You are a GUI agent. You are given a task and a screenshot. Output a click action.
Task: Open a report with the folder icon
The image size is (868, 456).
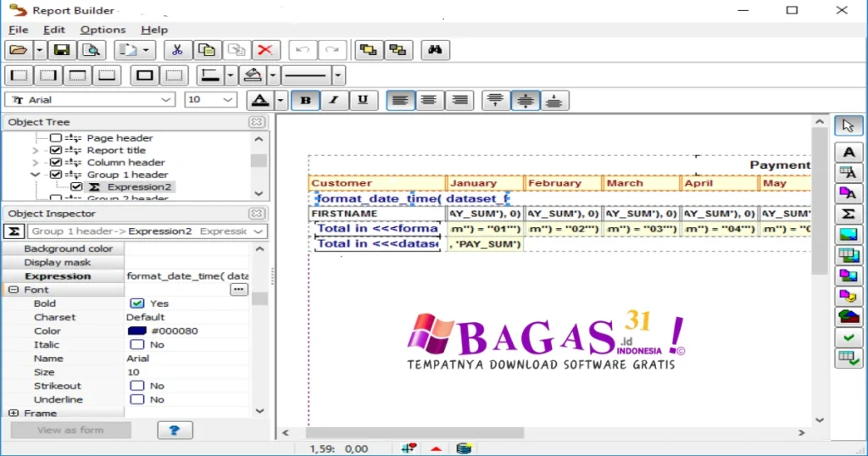tap(19, 50)
